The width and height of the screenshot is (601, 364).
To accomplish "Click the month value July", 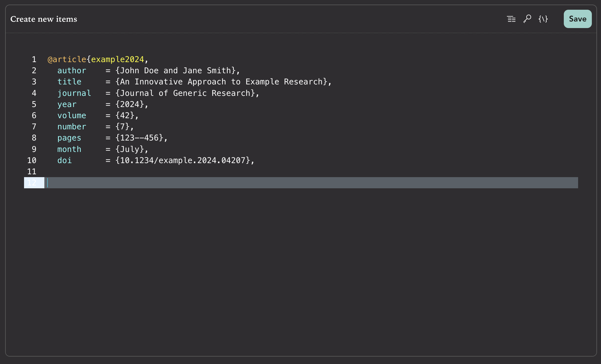I will coord(131,149).
